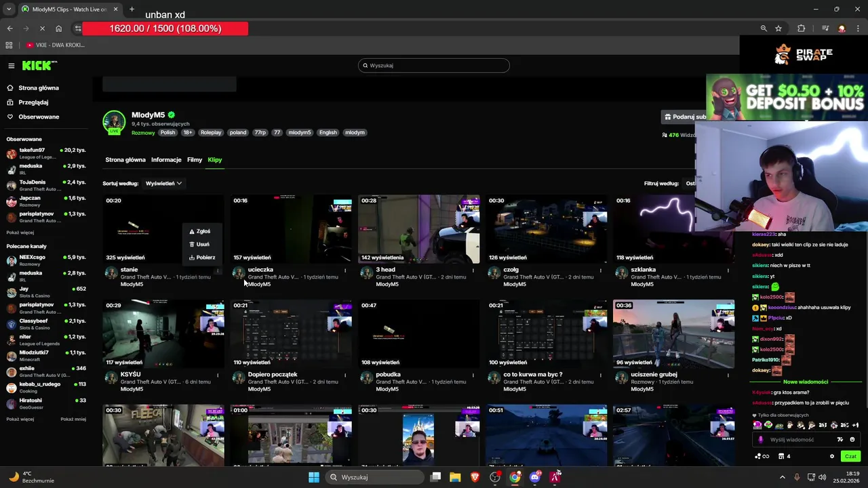The width and height of the screenshot is (868, 488).
Task: Collapse recommended channels with 'Pokaż mniej'
Action: [x=73, y=419]
